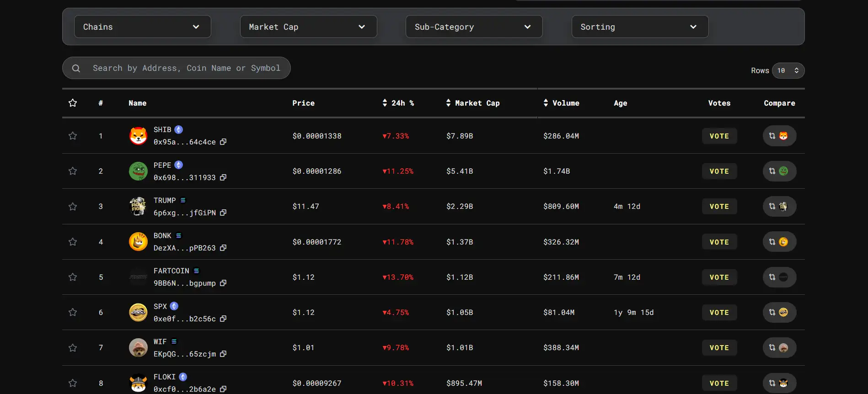Open the Sorting dropdown
The height and width of the screenshot is (394, 868).
coord(639,27)
